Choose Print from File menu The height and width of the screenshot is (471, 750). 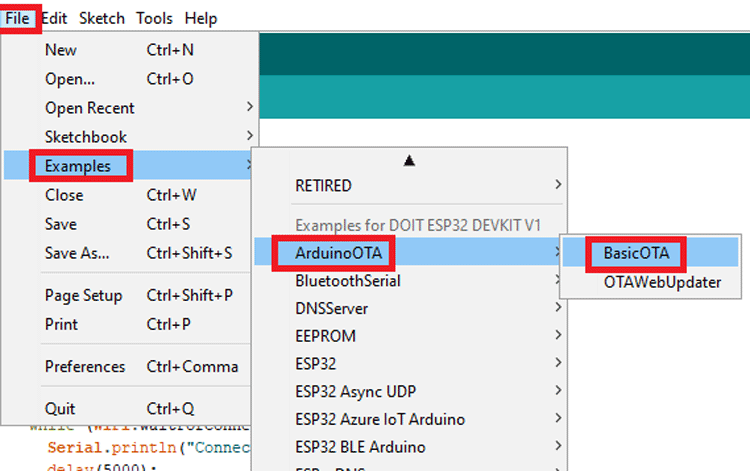[128, 325]
